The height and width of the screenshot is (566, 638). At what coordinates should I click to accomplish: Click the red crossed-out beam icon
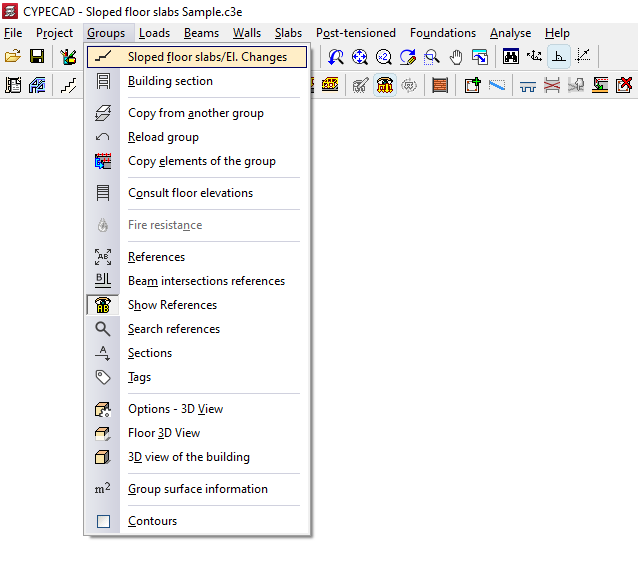coord(552,85)
